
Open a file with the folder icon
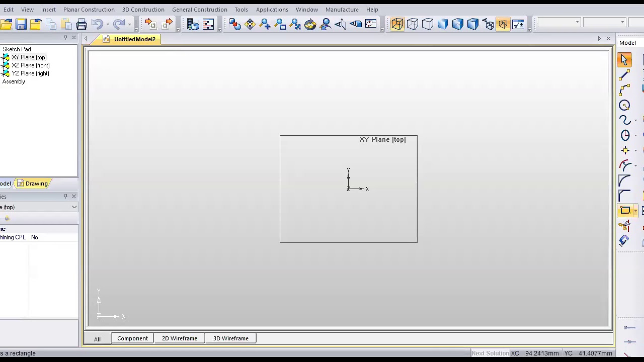pyautogui.click(x=6, y=24)
